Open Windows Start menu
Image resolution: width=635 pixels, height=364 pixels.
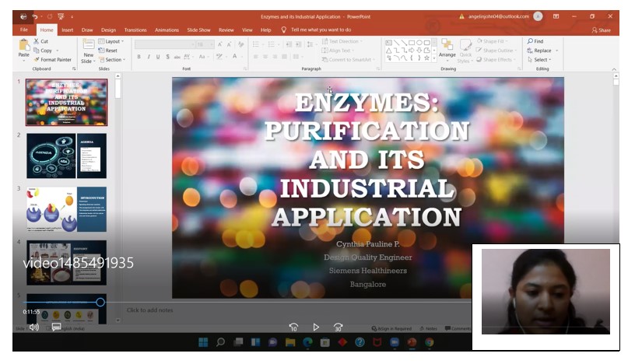(203, 342)
